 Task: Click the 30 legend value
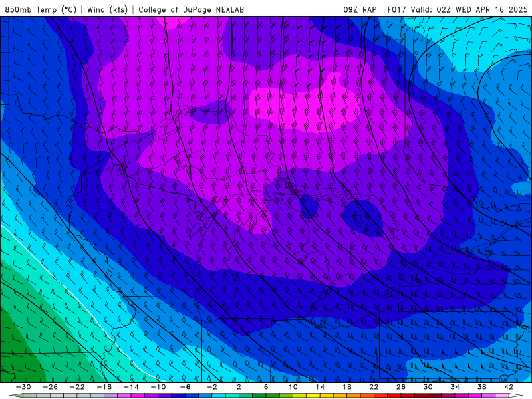pyautogui.click(x=428, y=387)
